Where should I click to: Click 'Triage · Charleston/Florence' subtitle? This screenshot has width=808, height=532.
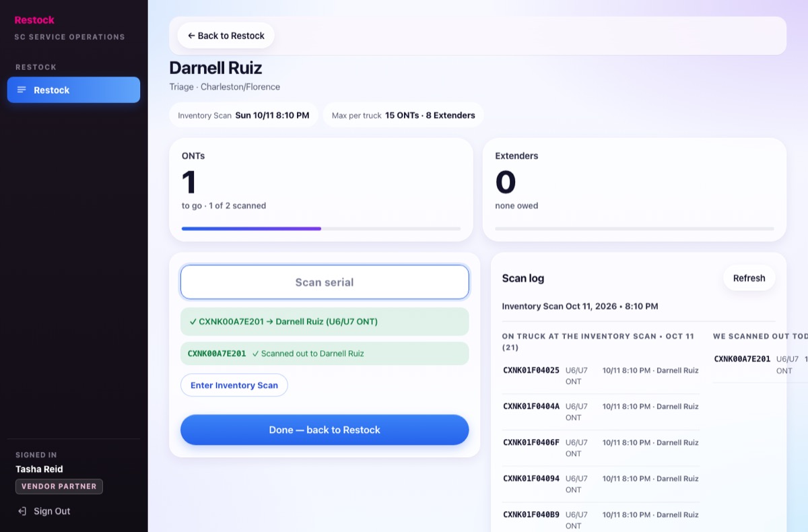224,87
